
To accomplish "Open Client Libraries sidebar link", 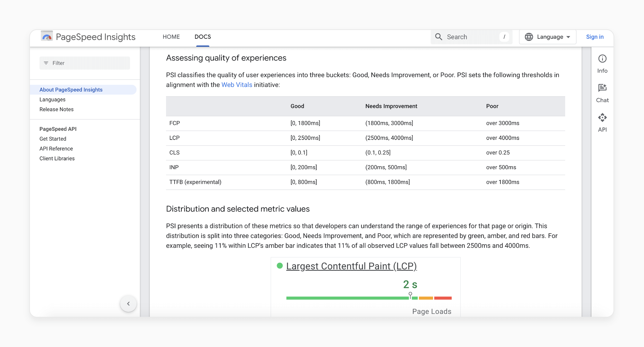I will pyautogui.click(x=57, y=158).
